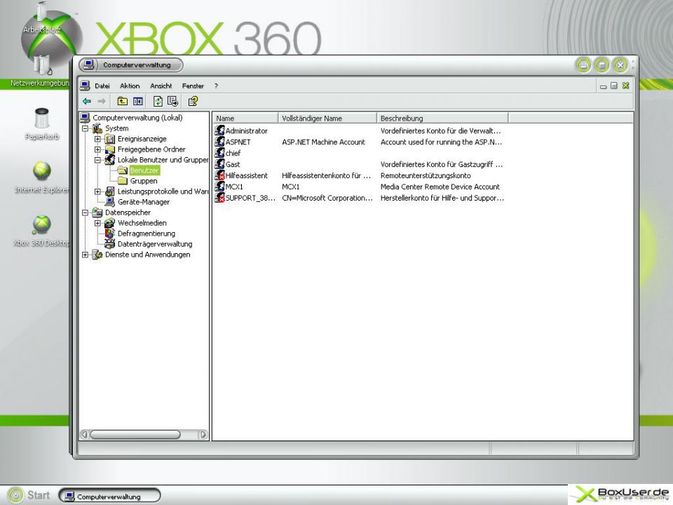Go back with the green left arrow
Screen dimensions: 673x505
click(x=87, y=101)
